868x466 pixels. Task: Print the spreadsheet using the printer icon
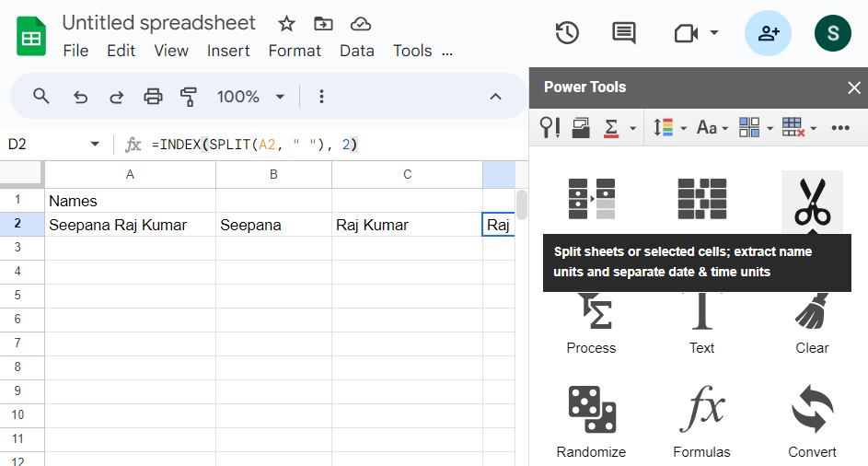coord(153,97)
